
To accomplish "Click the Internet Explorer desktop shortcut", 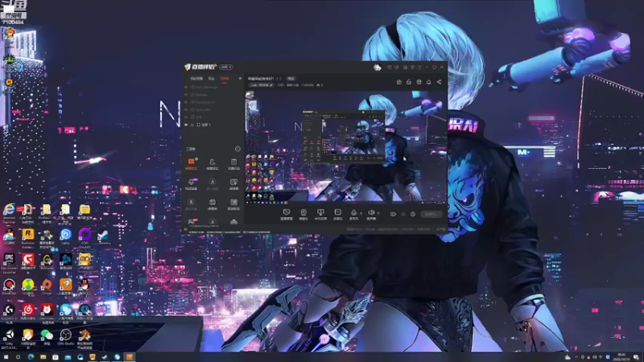I will 9,212.
